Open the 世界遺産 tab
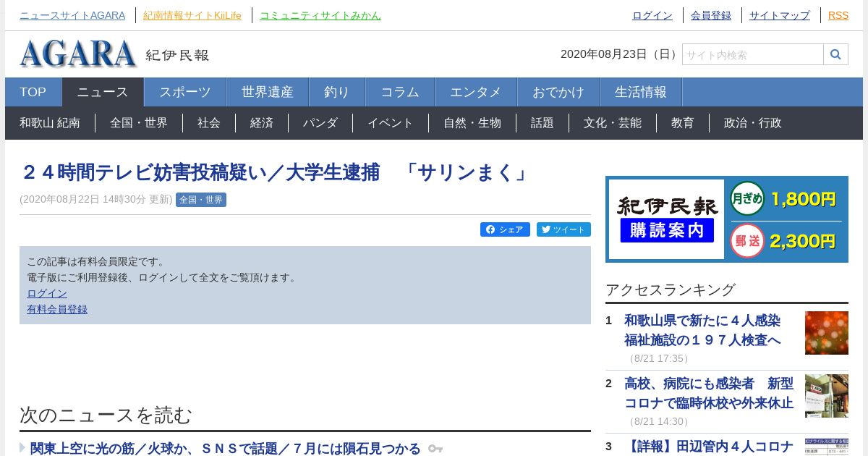This screenshot has height=456, width=868. [x=268, y=92]
